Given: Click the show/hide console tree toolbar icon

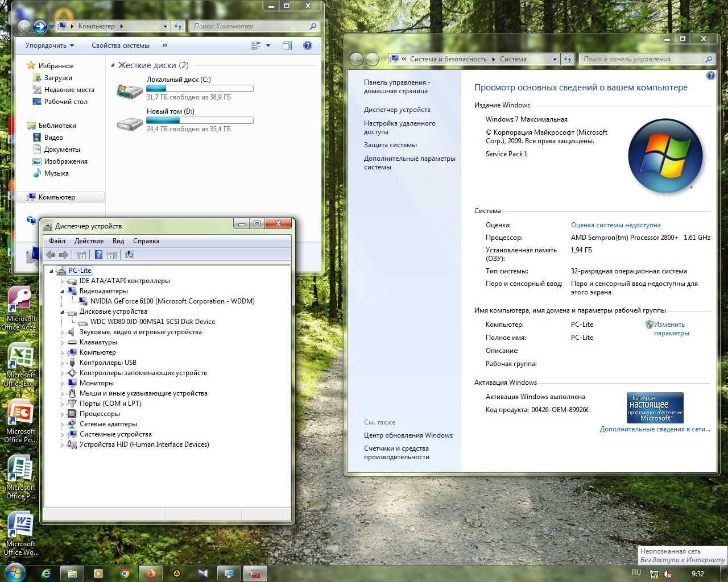Looking at the screenshot, I should (81, 255).
